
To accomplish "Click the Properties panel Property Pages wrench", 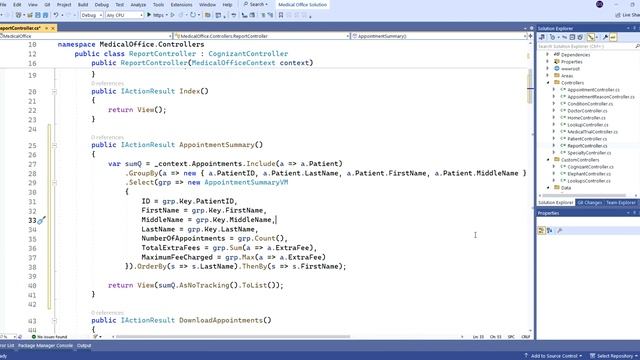I will [x=560, y=231].
